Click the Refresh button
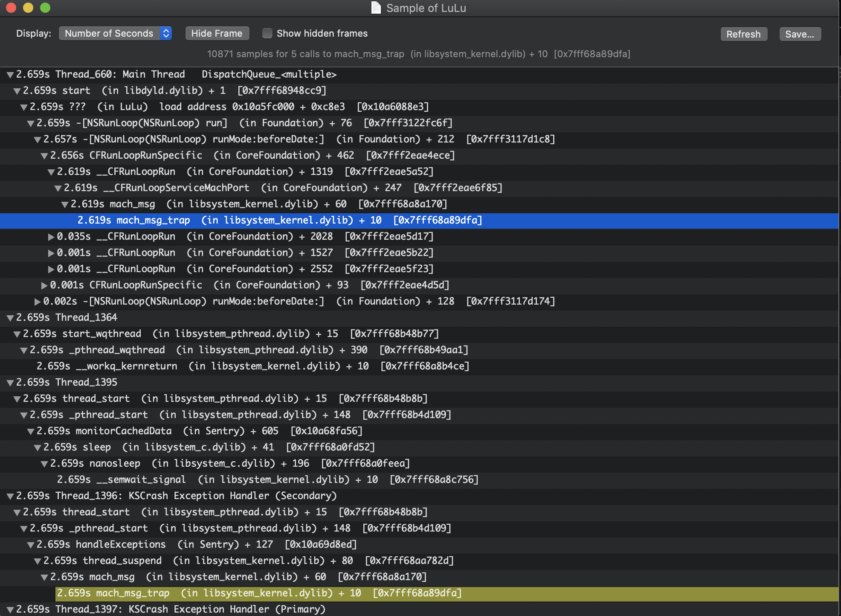This screenshot has width=841, height=616. (743, 34)
